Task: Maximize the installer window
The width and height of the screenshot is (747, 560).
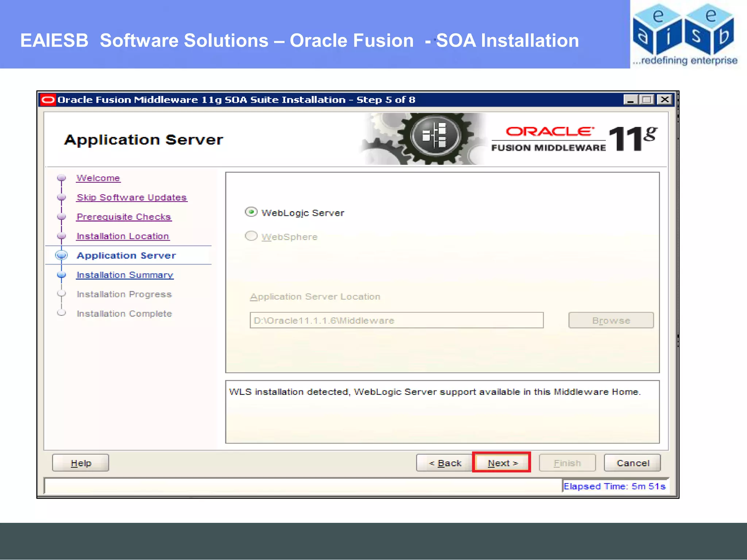Action: (647, 100)
